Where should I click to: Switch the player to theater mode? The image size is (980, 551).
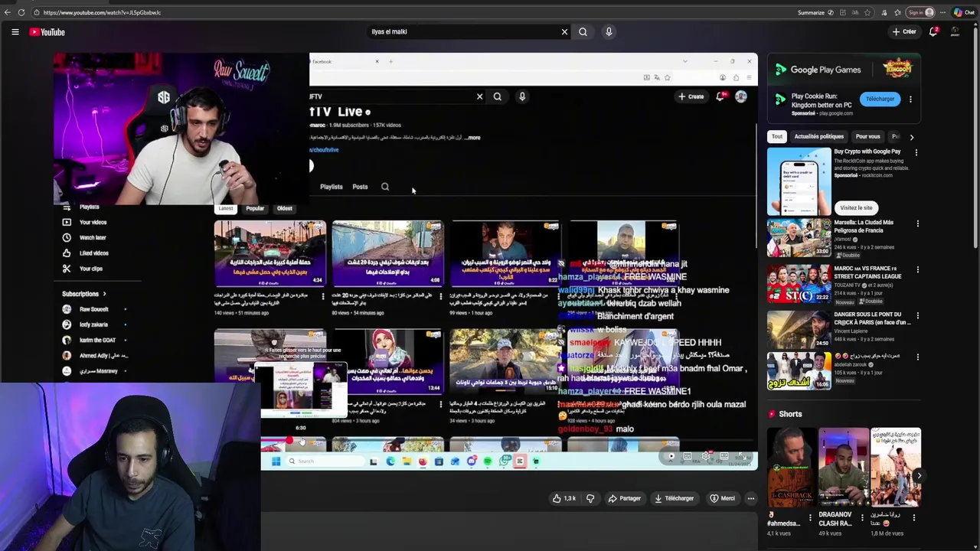point(724,457)
